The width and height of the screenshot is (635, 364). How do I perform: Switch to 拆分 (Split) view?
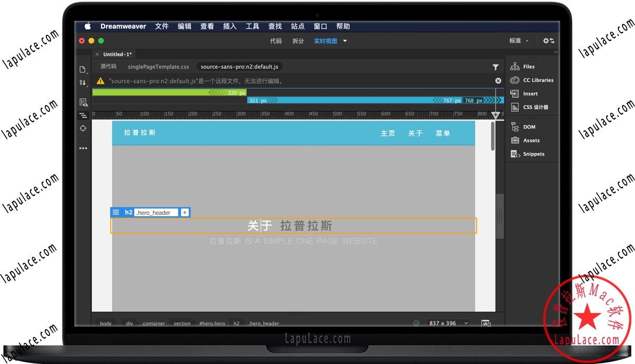298,41
